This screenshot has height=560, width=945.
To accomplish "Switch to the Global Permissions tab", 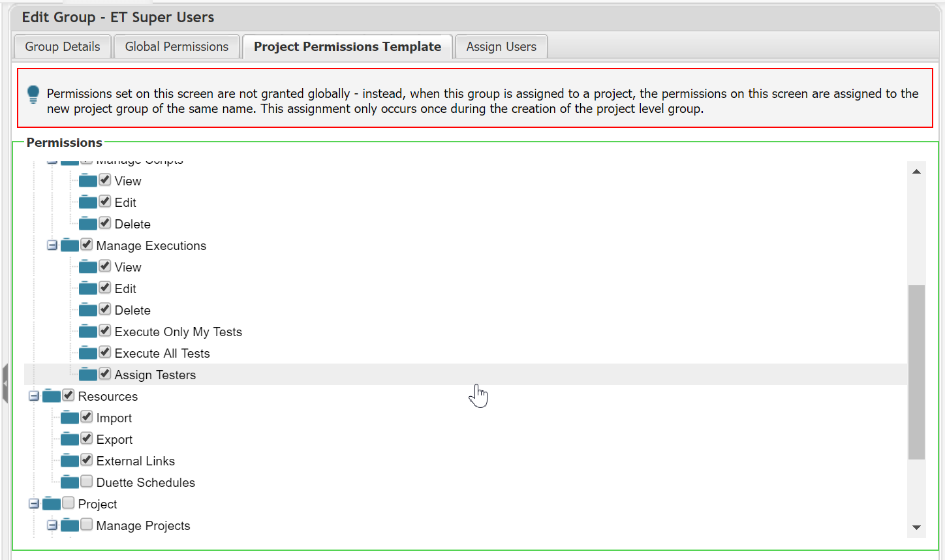I will click(x=177, y=47).
